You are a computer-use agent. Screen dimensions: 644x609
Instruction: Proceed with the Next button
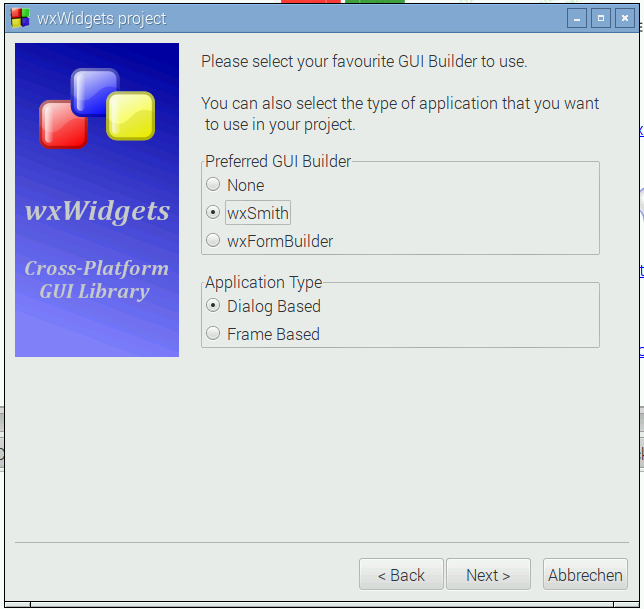pos(488,574)
